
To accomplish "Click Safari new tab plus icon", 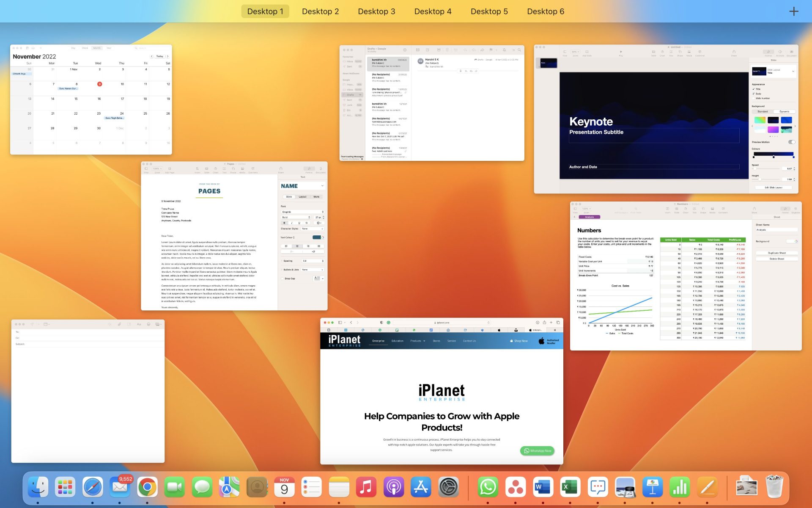I will (x=551, y=323).
